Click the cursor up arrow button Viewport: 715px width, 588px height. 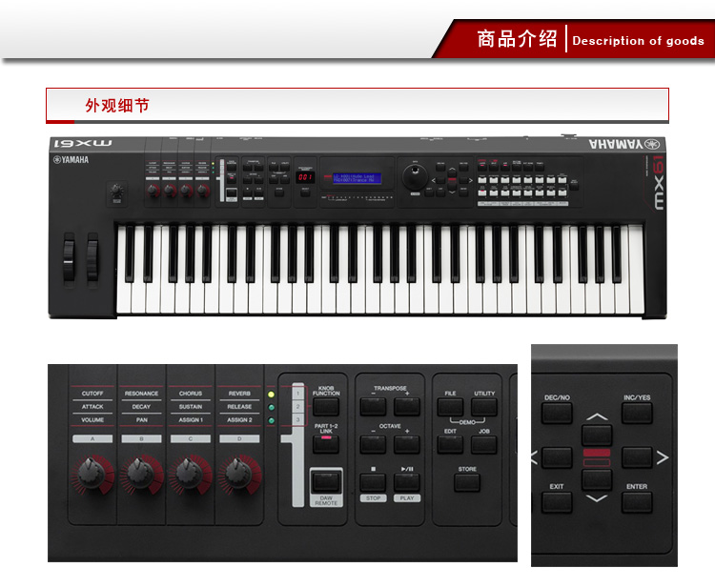pyautogui.click(x=597, y=435)
